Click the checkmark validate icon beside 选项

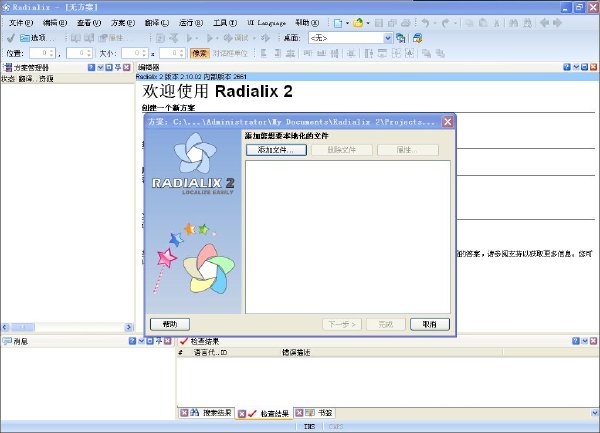pyautogui.click(x=11, y=38)
